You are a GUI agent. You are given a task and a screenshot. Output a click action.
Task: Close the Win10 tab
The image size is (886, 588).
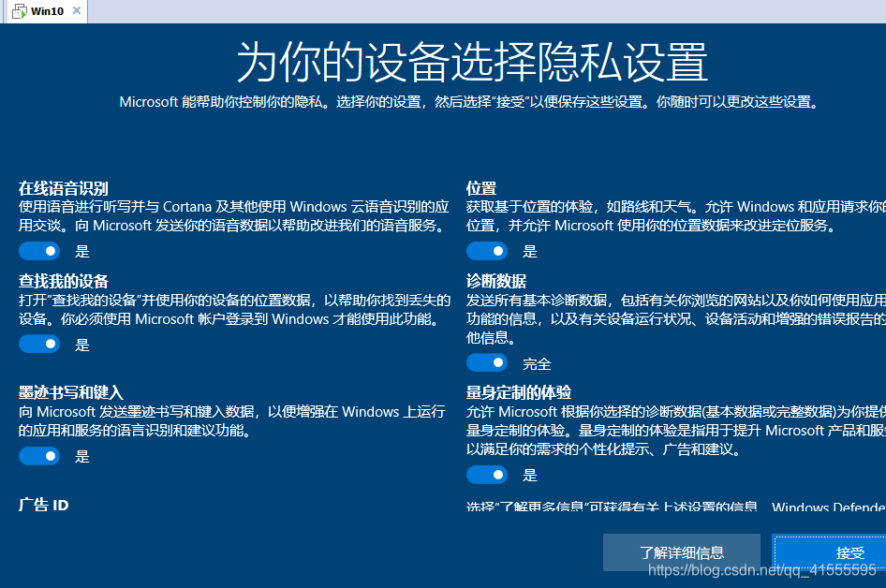click(77, 10)
